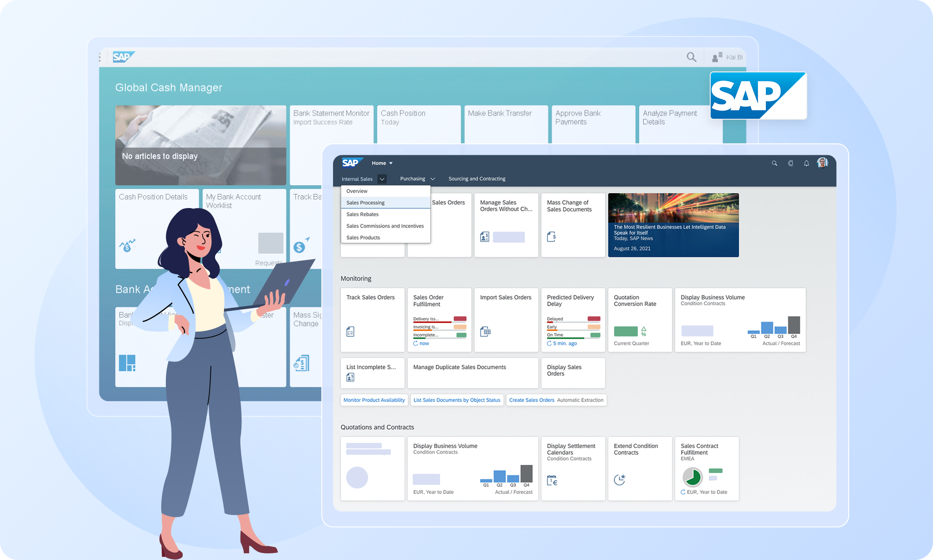Viewport: 933px width, 560px height.
Task: Click the 'Monitoring' section heading
Action: pos(356,279)
